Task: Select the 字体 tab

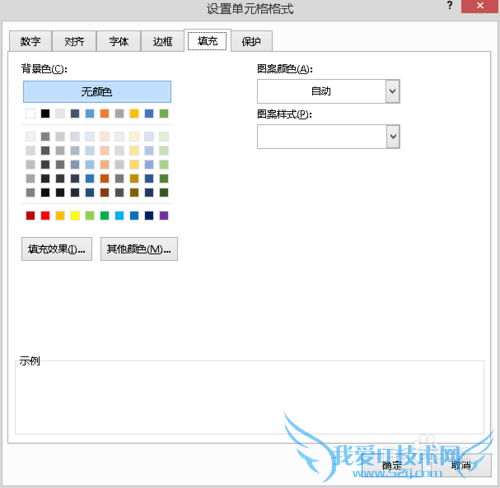Action: tap(119, 41)
